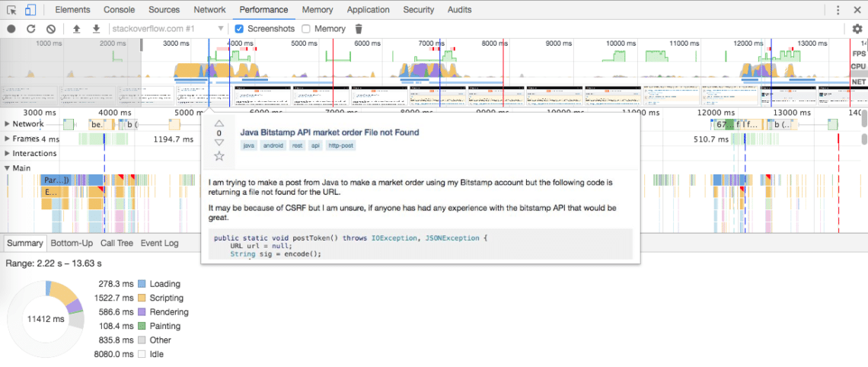Screen dimensions: 868x367
Task: Expand the Network track
Action: [x=7, y=124]
